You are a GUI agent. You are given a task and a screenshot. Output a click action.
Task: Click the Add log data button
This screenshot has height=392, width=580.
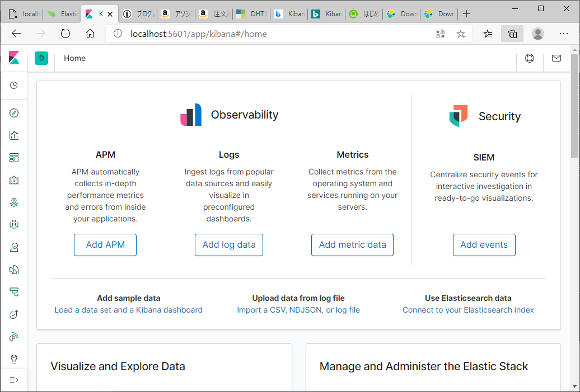click(x=229, y=244)
